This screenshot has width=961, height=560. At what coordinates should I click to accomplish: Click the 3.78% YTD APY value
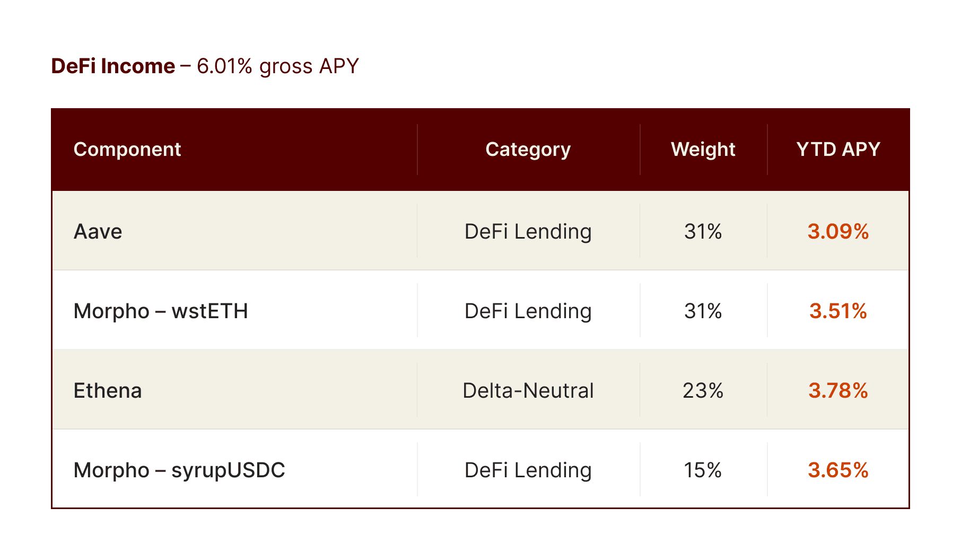(838, 391)
